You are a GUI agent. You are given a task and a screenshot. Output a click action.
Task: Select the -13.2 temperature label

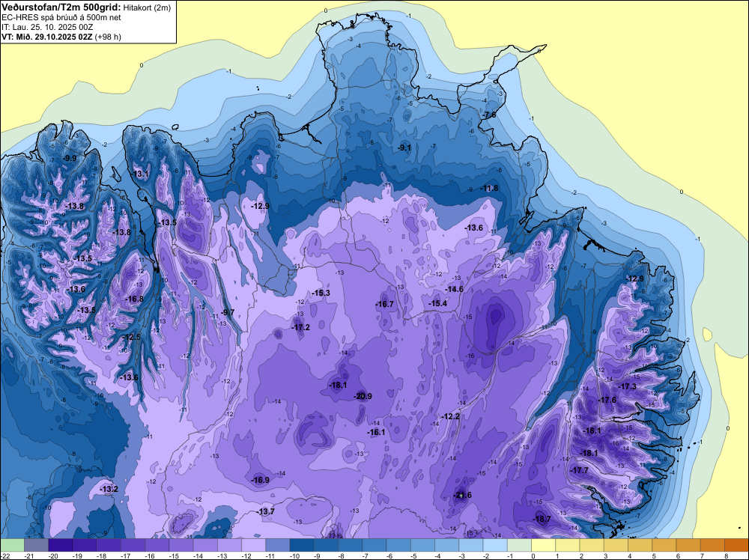109,490
